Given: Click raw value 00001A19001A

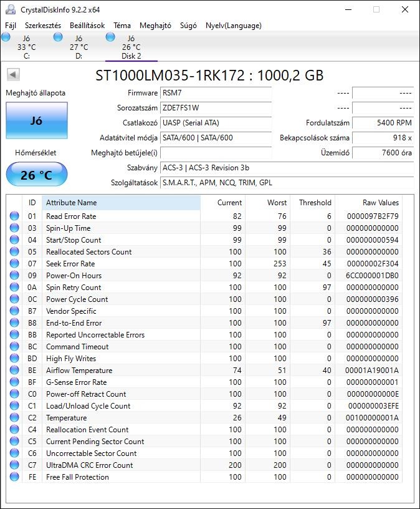Looking at the screenshot, I should point(371,371).
